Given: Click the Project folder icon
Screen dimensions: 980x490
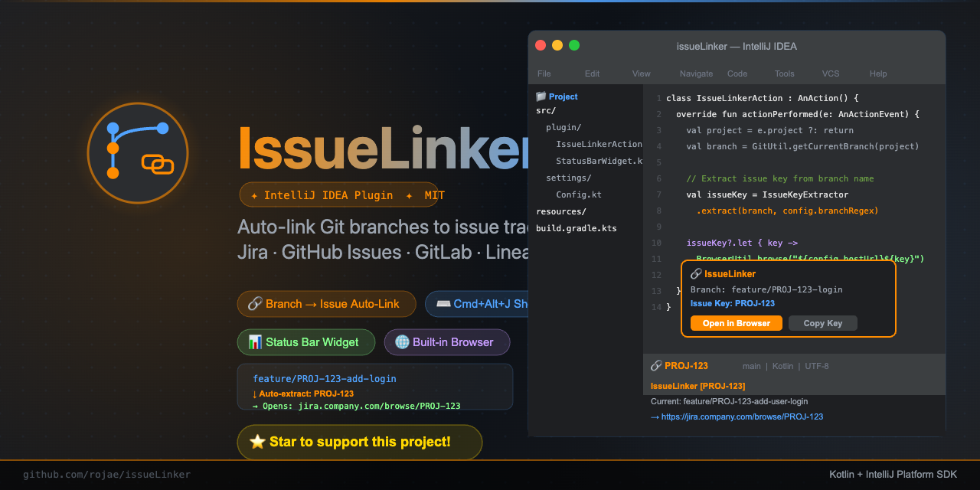Looking at the screenshot, I should [541, 96].
